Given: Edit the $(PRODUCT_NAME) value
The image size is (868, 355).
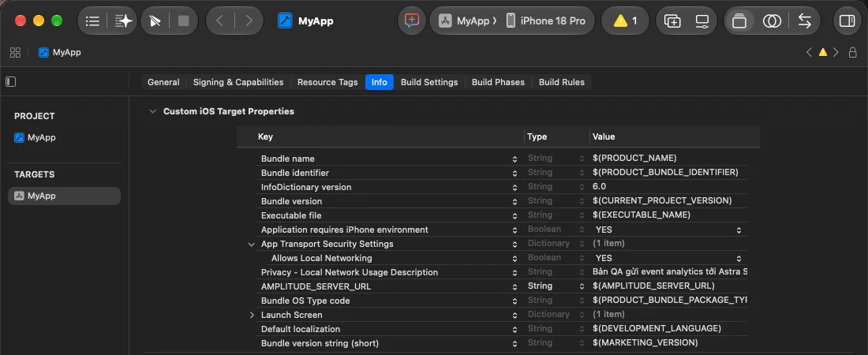Looking at the screenshot, I should tap(634, 159).
